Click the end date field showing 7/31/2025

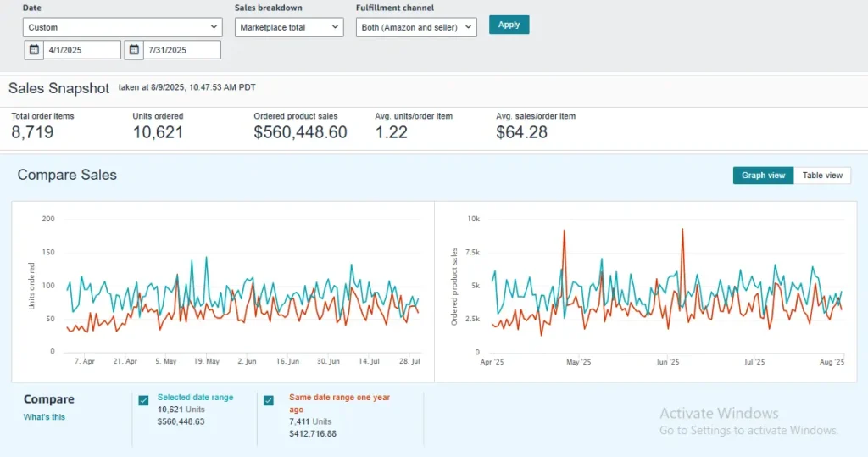pos(181,50)
